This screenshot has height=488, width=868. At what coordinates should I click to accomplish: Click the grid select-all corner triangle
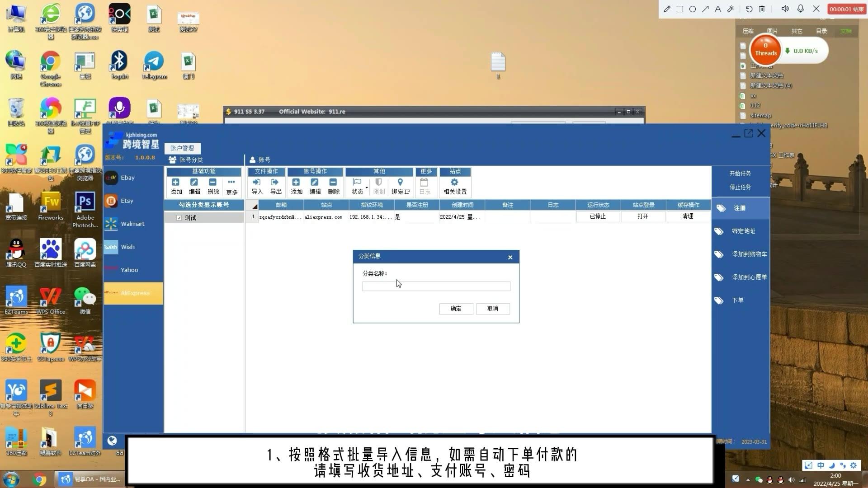point(255,206)
